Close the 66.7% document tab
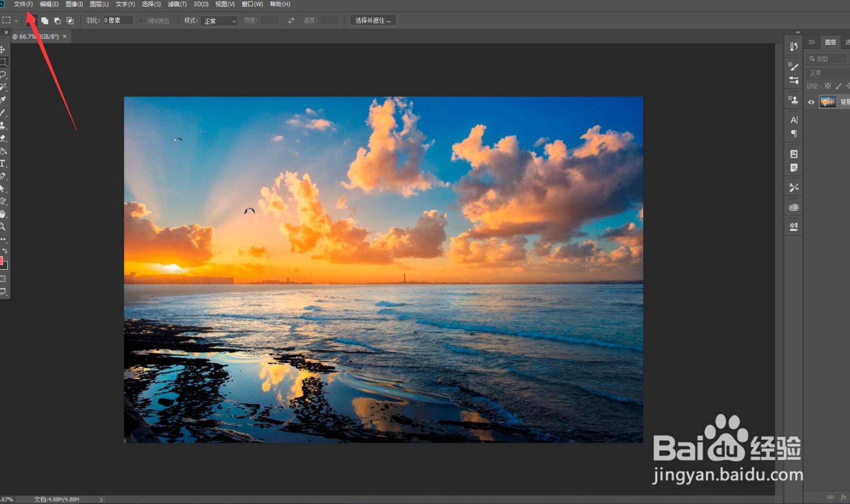This screenshot has width=850, height=504. [65, 37]
